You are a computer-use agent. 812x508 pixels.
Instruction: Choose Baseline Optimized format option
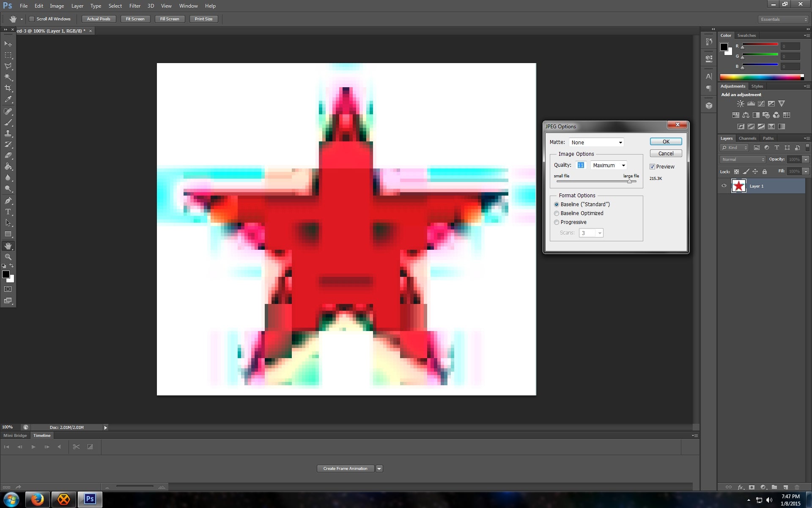(557, 213)
